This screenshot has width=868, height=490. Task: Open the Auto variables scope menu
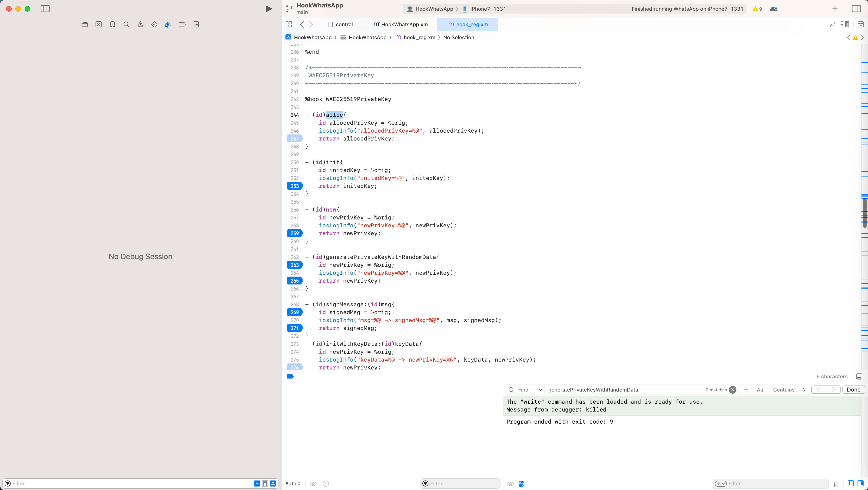293,483
